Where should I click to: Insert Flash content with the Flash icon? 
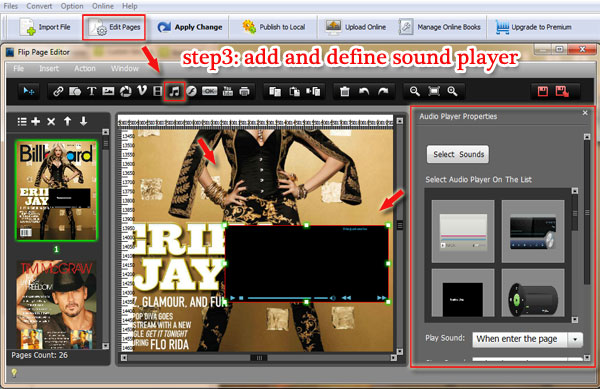(191, 91)
